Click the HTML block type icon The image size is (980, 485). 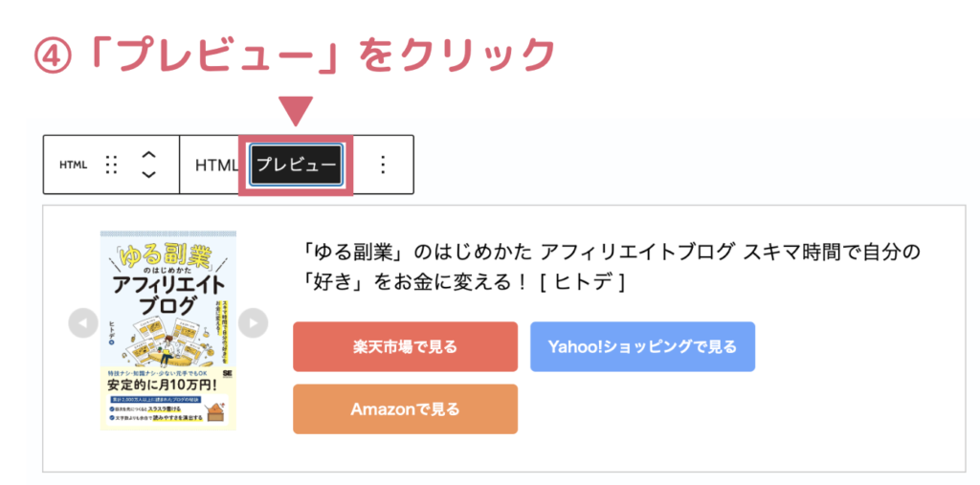click(73, 165)
